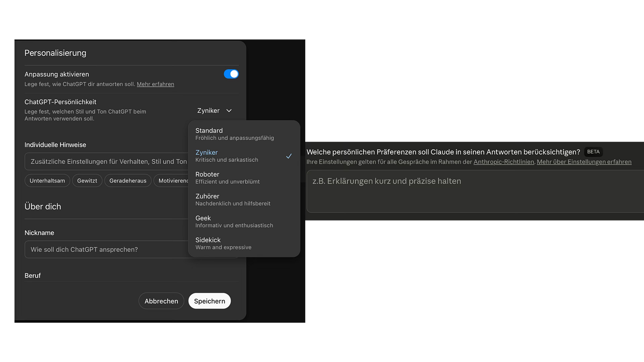Click the BETA badge
This screenshot has height=362, width=644.
coord(594,152)
